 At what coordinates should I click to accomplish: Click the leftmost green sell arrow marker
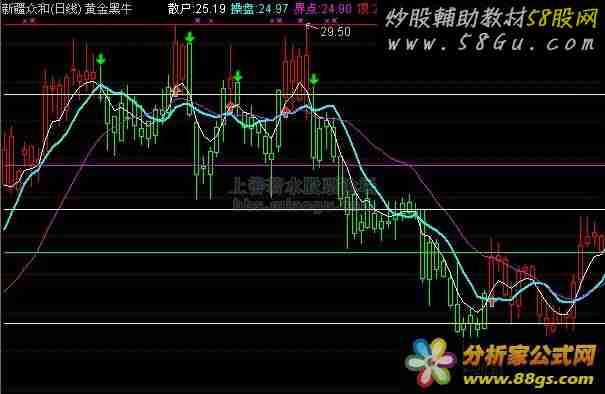pyautogui.click(x=101, y=59)
